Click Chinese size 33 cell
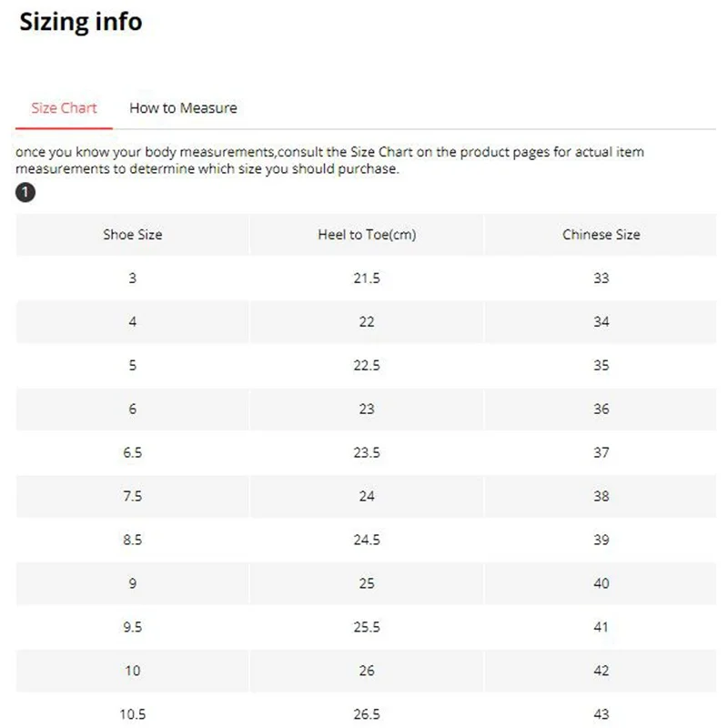The height and width of the screenshot is (728, 728). (x=601, y=278)
